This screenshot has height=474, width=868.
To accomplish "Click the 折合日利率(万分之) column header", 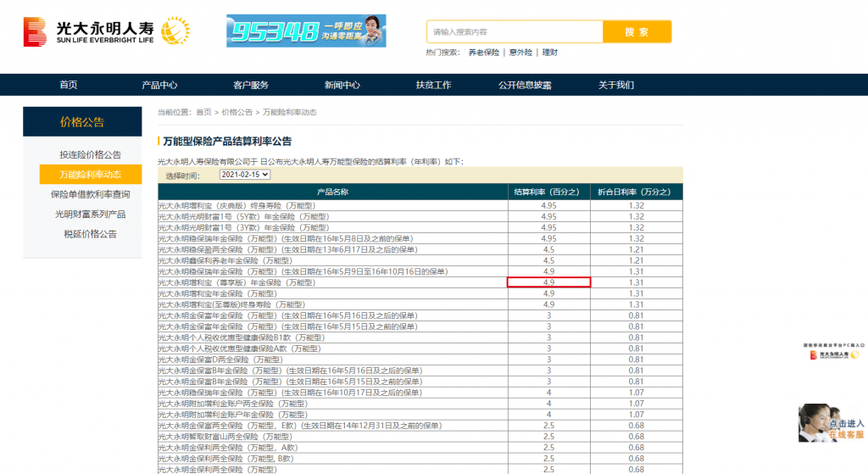I will coord(636,192).
